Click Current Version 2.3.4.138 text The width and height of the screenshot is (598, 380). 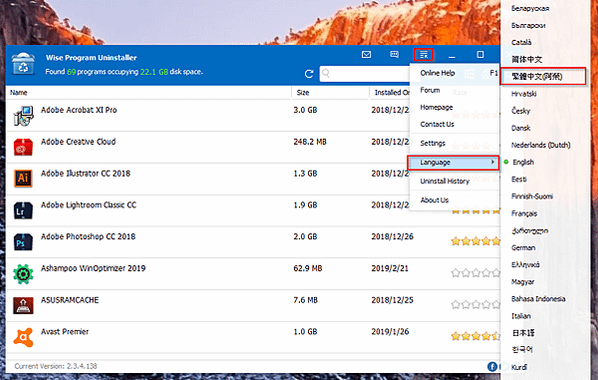(56, 366)
